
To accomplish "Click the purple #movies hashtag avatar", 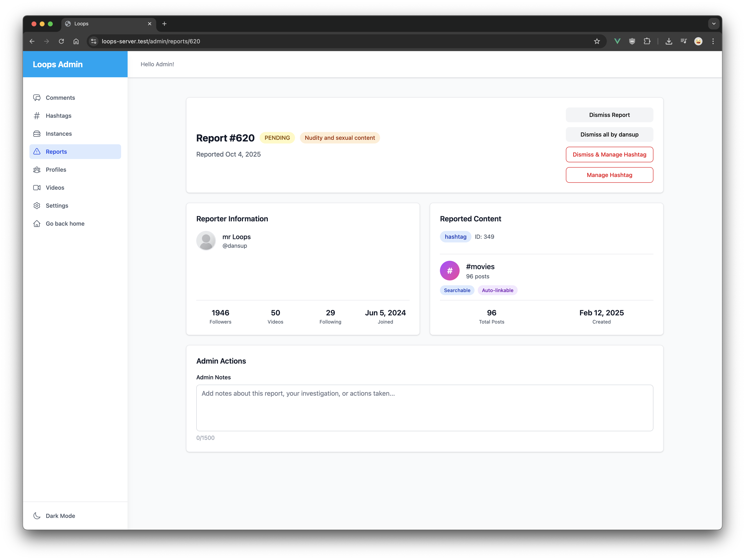I will 450,271.
